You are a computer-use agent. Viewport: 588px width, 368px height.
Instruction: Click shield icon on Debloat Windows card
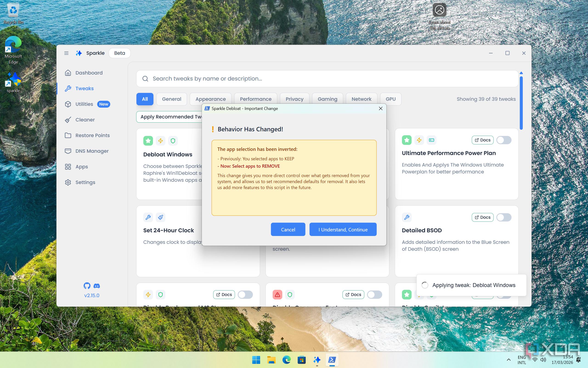(173, 141)
